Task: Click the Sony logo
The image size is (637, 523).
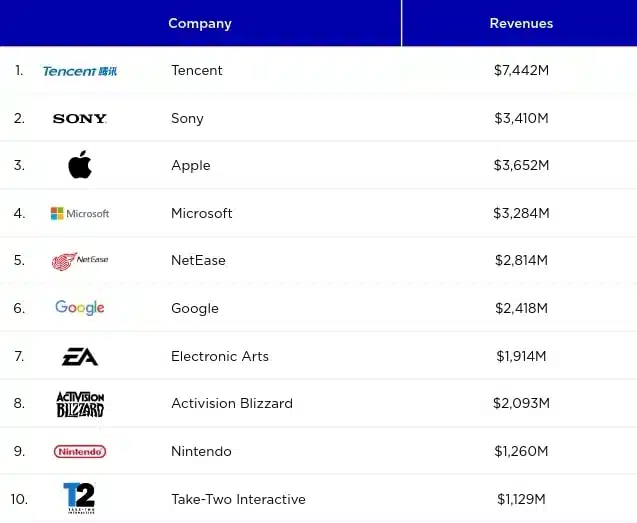Action: (80, 118)
